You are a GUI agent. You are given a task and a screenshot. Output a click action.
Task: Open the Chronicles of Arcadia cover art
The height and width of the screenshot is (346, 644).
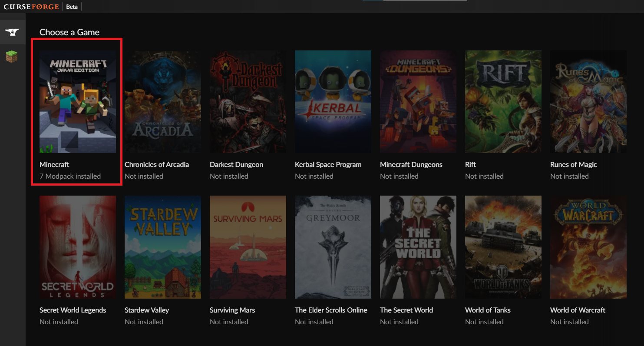pos(163,102)
